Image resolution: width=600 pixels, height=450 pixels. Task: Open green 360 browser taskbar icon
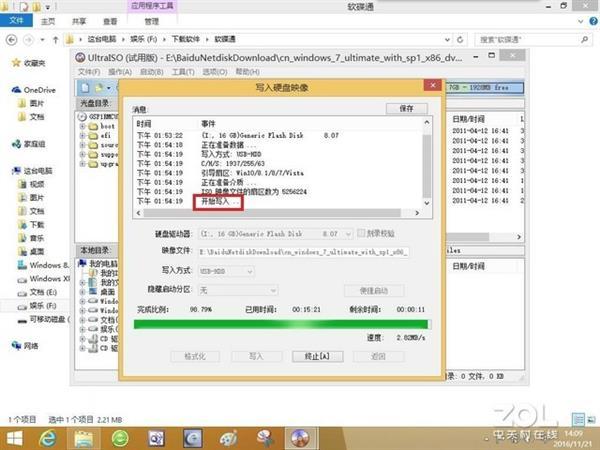point(120,439)
